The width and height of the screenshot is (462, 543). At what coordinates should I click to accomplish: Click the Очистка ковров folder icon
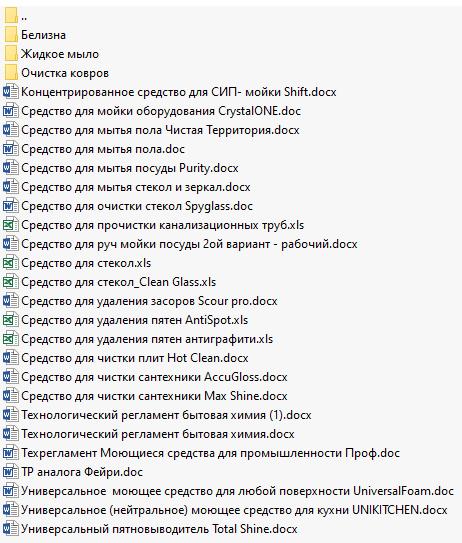coord(11,73)
